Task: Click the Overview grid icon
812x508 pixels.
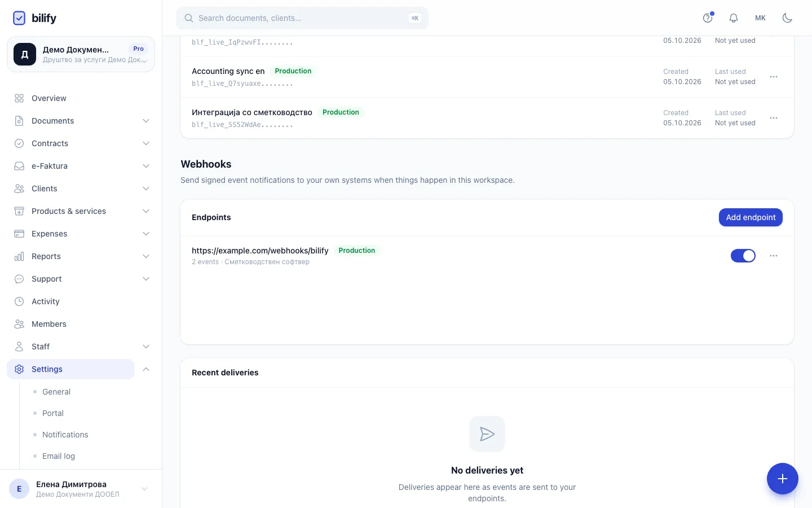Action: 19,98
